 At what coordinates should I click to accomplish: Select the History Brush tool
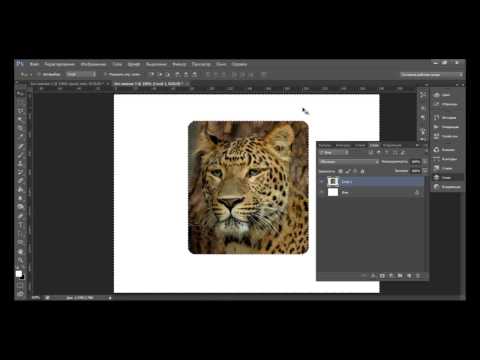pos(21,172)
